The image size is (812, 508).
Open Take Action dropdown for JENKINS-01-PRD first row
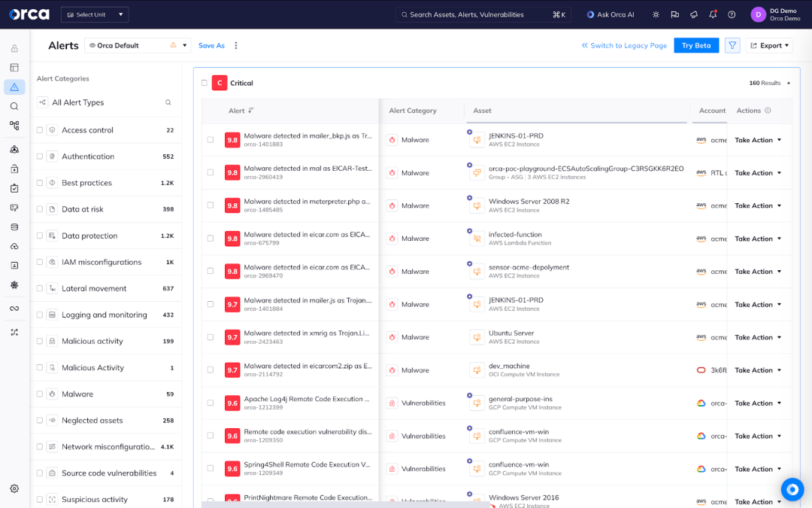coord(758,140)
